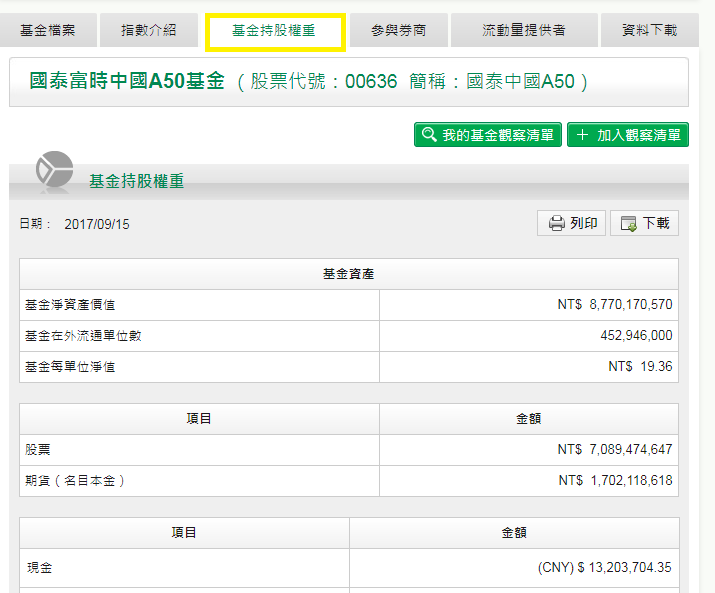Click the value (CNY) $ 13,203,704.35
The width and height of the screenshot is (715, 593).
pos(605,567)
